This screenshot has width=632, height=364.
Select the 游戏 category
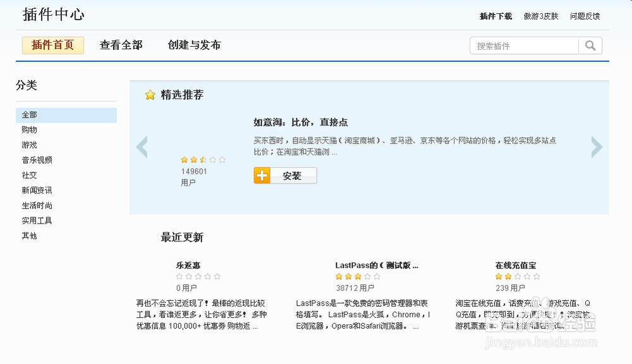30,145
